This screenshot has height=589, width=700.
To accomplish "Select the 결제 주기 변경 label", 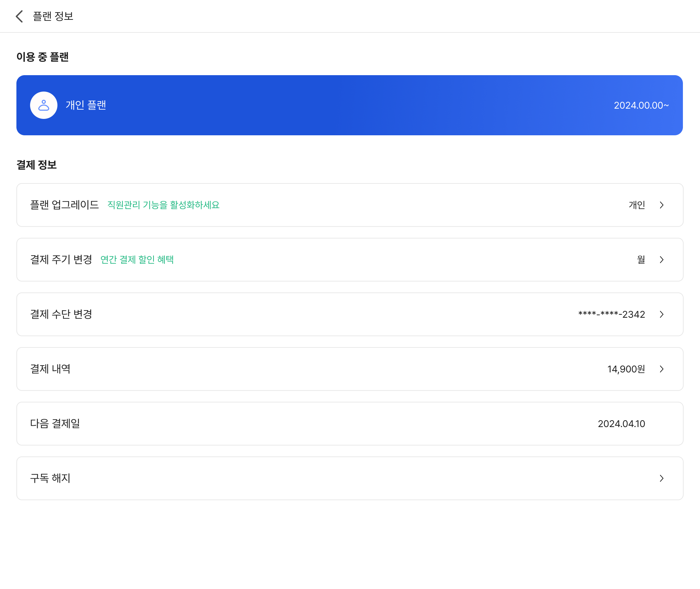I will click(61, 260).
